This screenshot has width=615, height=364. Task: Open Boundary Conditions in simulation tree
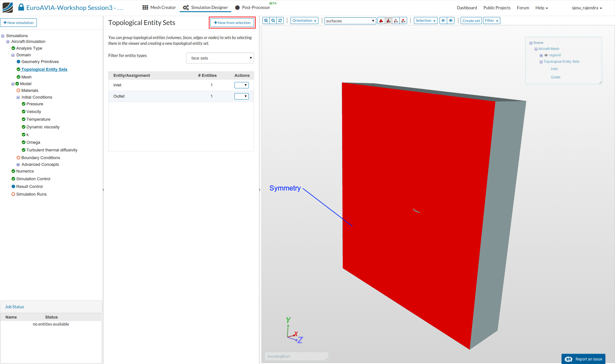click(40, 158)
